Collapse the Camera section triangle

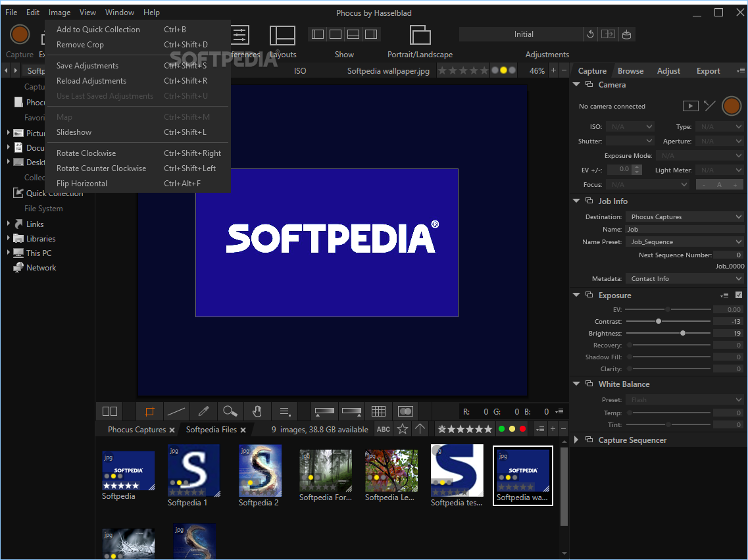tap(576, 84)
